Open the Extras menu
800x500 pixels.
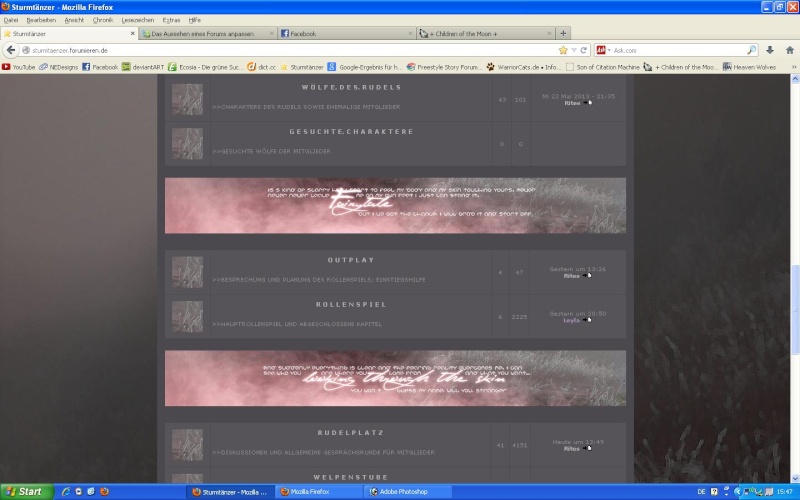tap(171, 20)
